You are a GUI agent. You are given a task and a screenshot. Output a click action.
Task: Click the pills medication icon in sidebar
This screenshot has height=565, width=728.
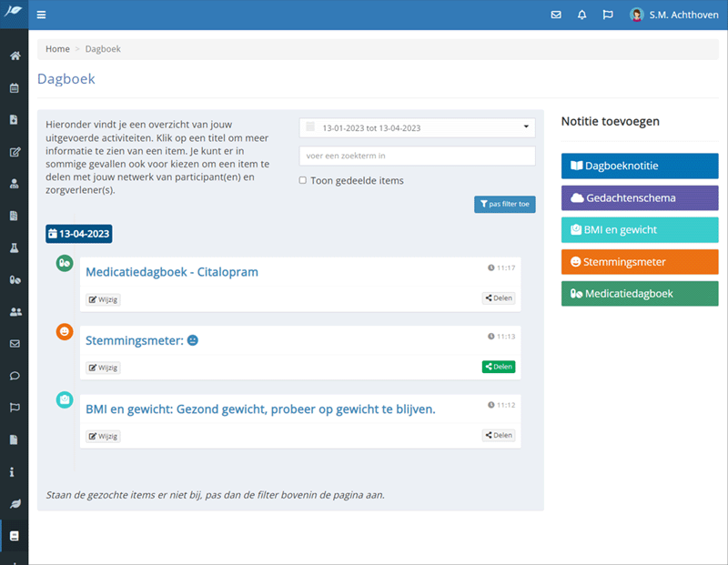pos(15,280)
